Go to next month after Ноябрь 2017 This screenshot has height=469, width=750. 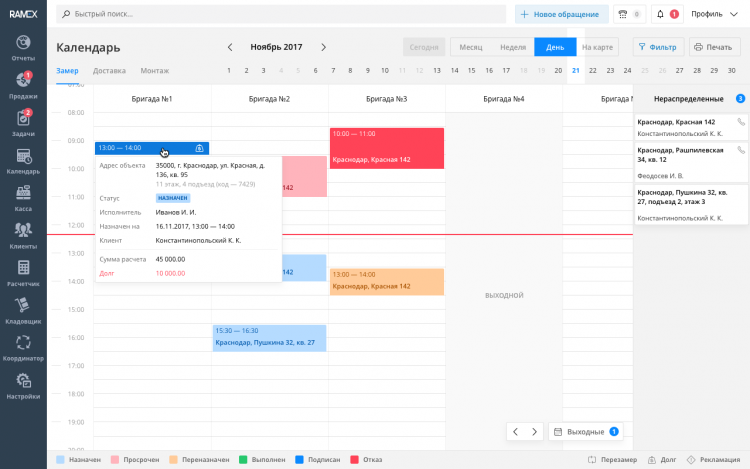click(x=323, y=47)
